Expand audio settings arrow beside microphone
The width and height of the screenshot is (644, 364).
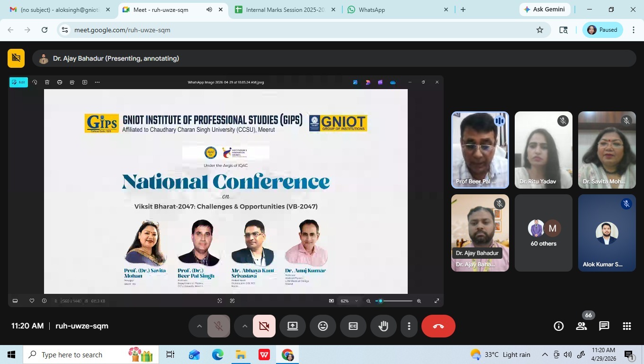tap(199, 326)
